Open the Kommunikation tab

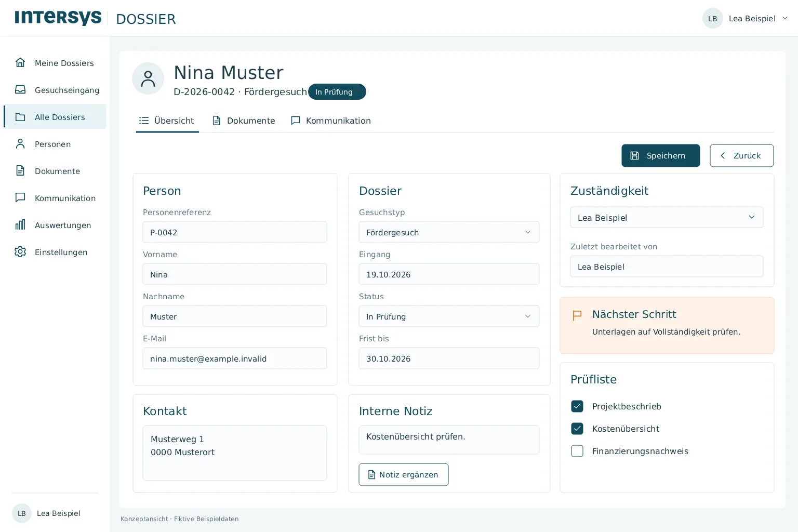coord(331,121)
